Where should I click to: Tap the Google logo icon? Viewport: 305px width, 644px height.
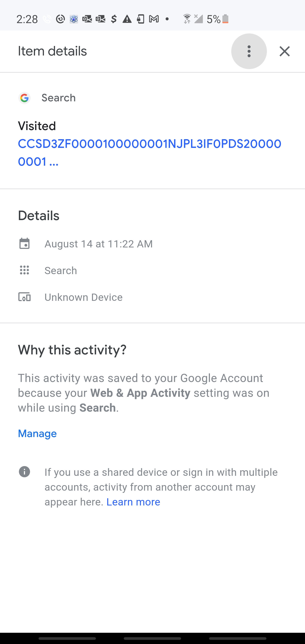[25, 98]
